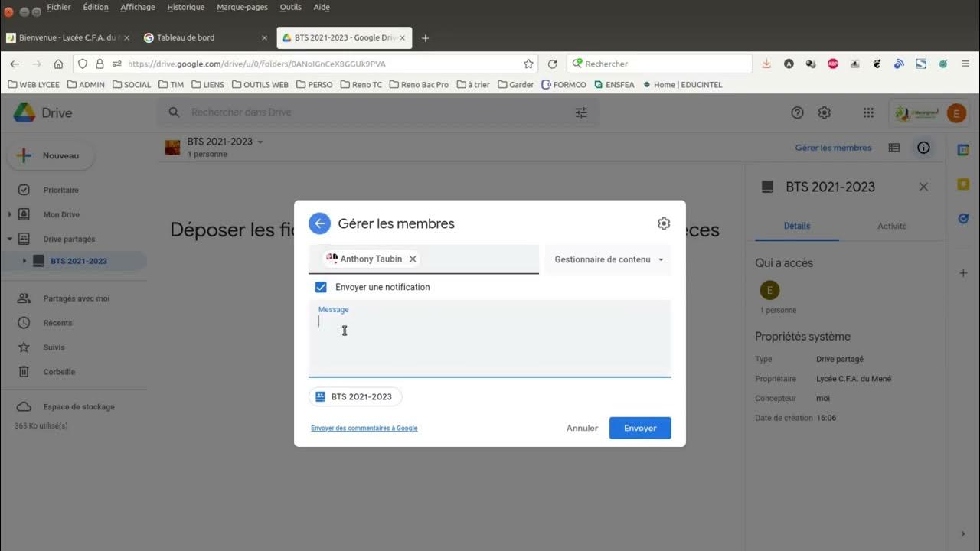The image size is (980, 551).
Task: Open Suivis starred items
Action: [54, 347]
